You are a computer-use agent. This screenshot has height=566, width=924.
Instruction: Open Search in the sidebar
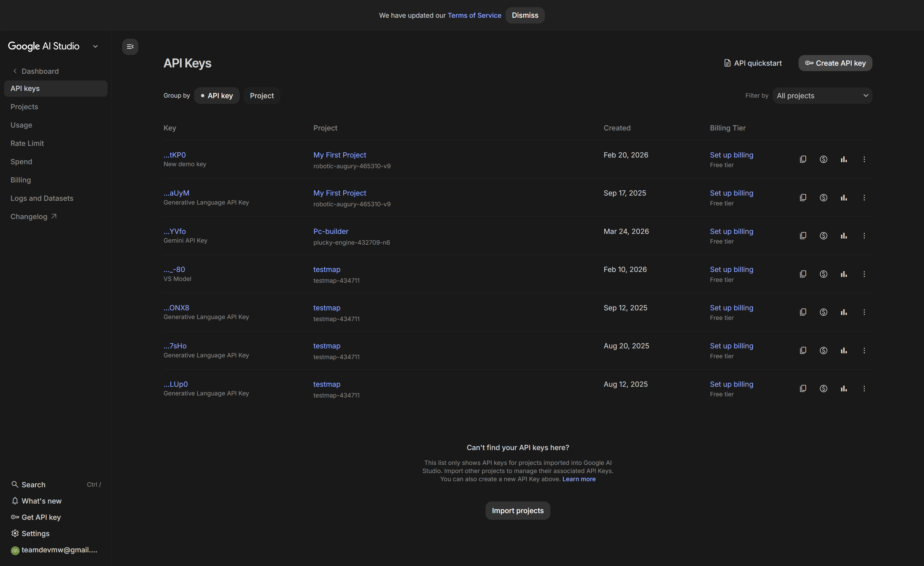point(56,485)
